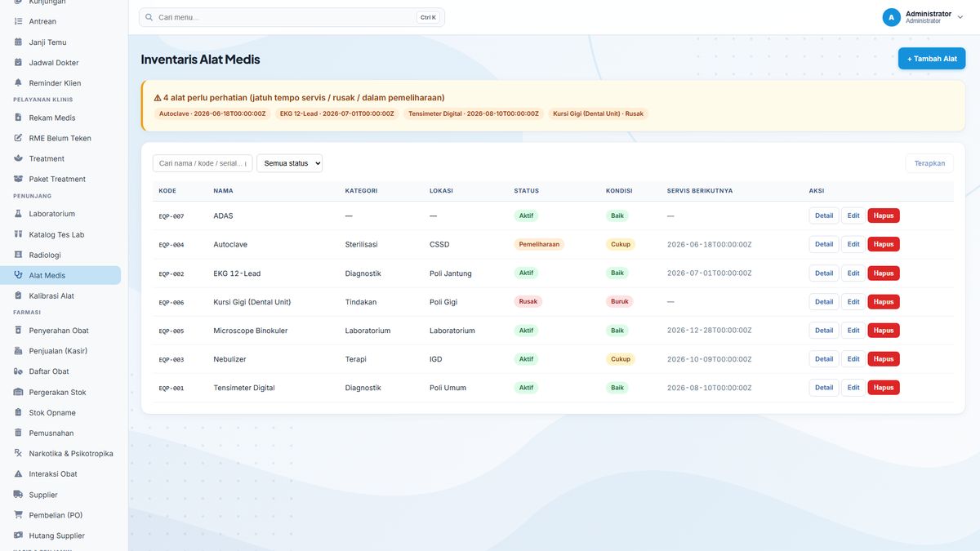Image resolution: width=980 pixels, height=551 pixels.
Task: Open Detail for Nebulizer
Action: [x=824, y=359]
